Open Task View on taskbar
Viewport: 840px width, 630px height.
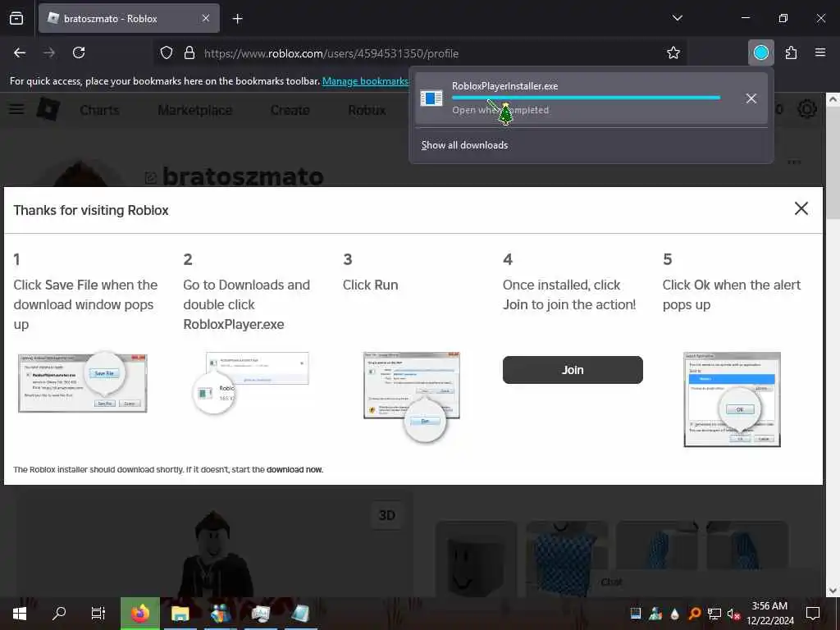point(98,614)
